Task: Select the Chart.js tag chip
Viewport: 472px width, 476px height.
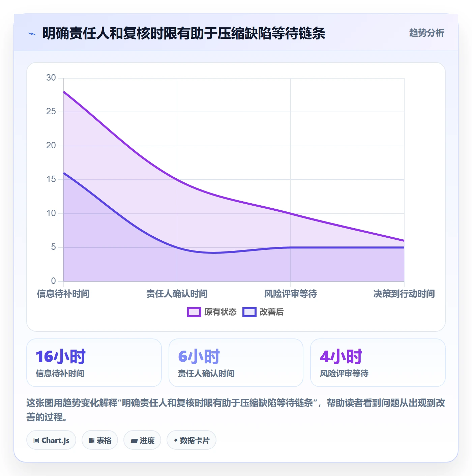Action: [x=51, y=440]
